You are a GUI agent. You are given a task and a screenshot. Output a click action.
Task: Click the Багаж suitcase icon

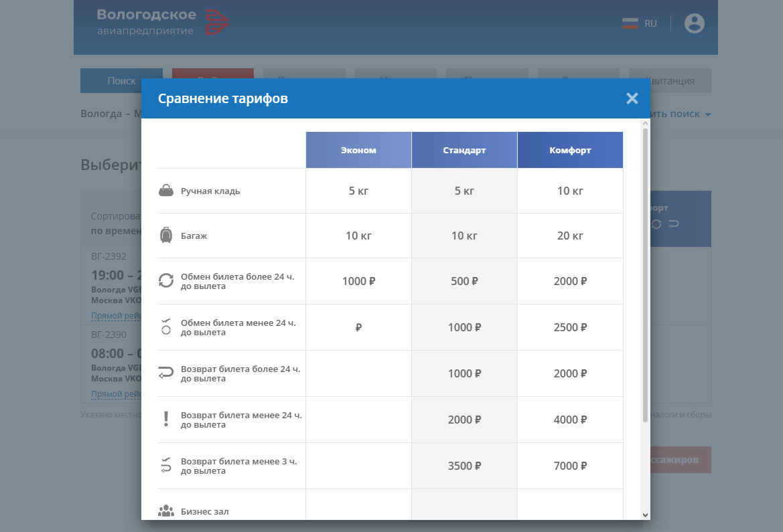(x=166, y=235)
